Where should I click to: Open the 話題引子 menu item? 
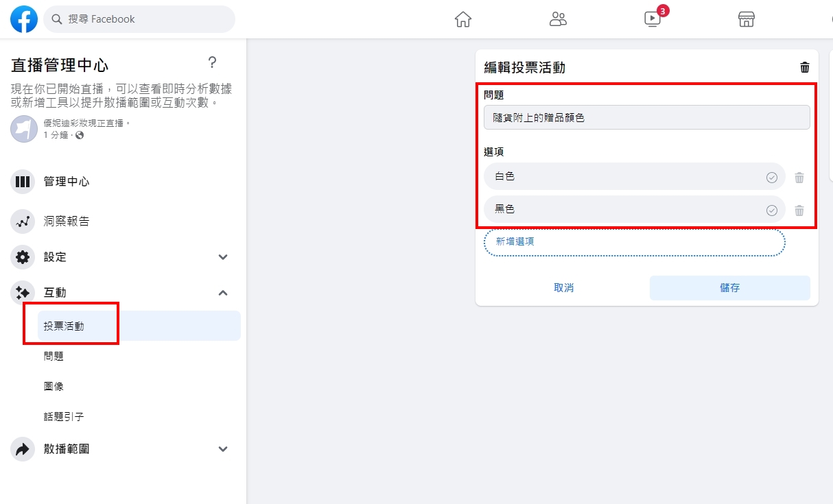tap(64, 416)
